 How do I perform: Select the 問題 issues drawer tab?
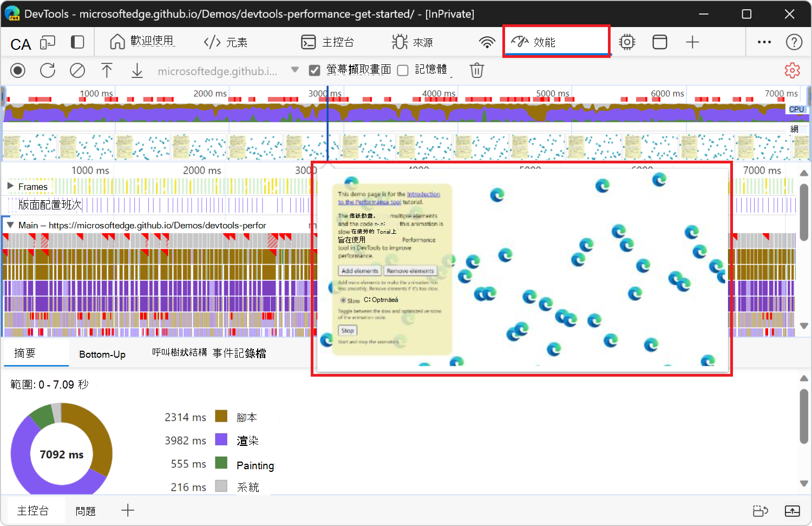tap(86, 511)
